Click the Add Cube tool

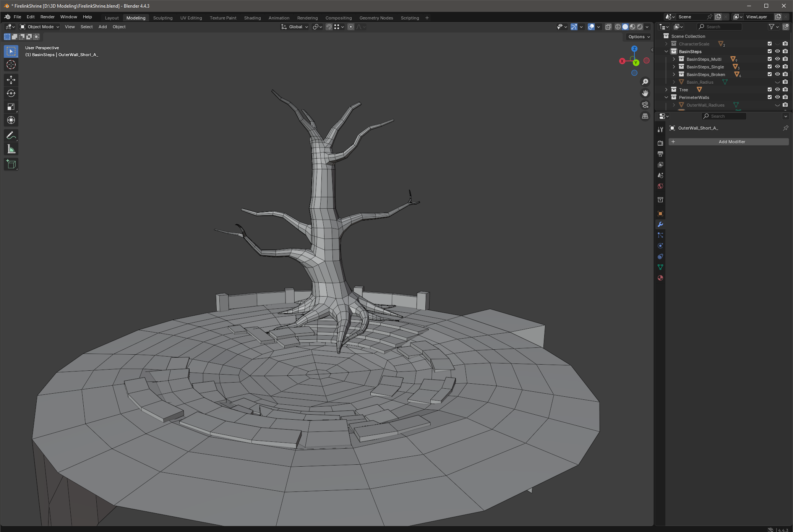click(x=11, y=164)
